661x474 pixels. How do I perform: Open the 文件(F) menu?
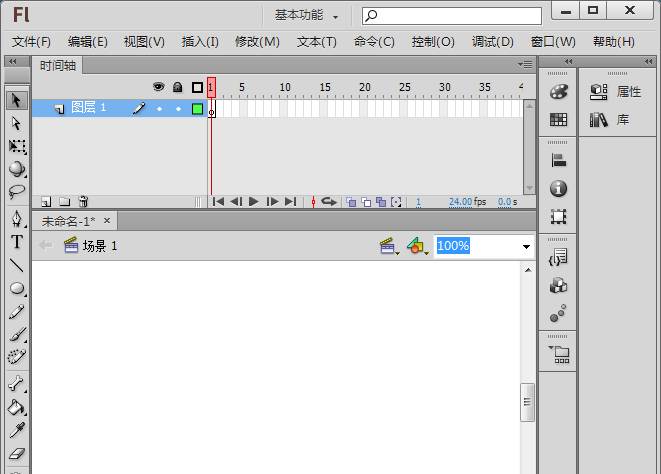(31, 42)
